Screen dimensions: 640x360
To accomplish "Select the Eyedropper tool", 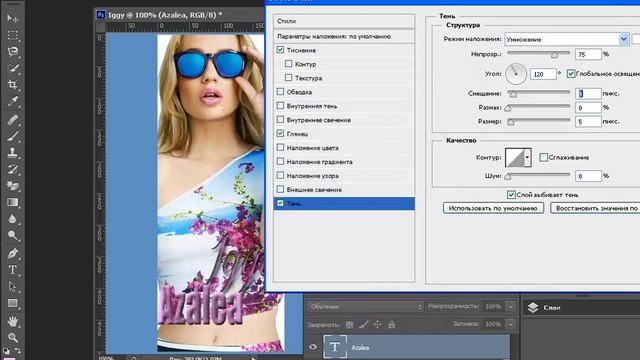I will click(13, 101).
